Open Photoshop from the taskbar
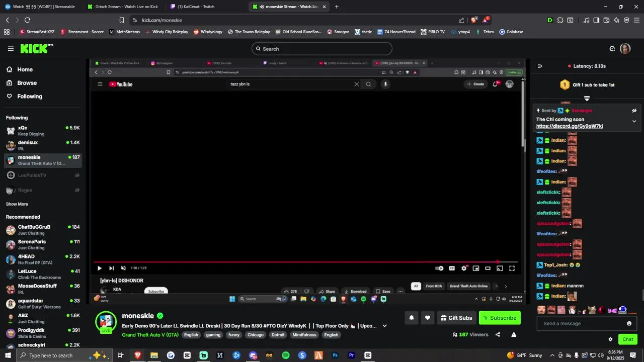644x362 pixels. point(335,355)
